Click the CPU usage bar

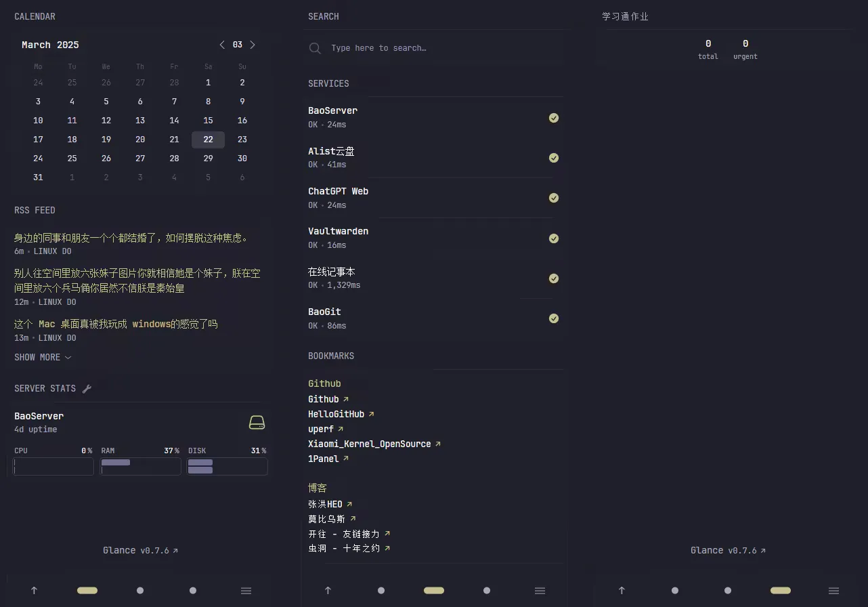coord(53,466)
